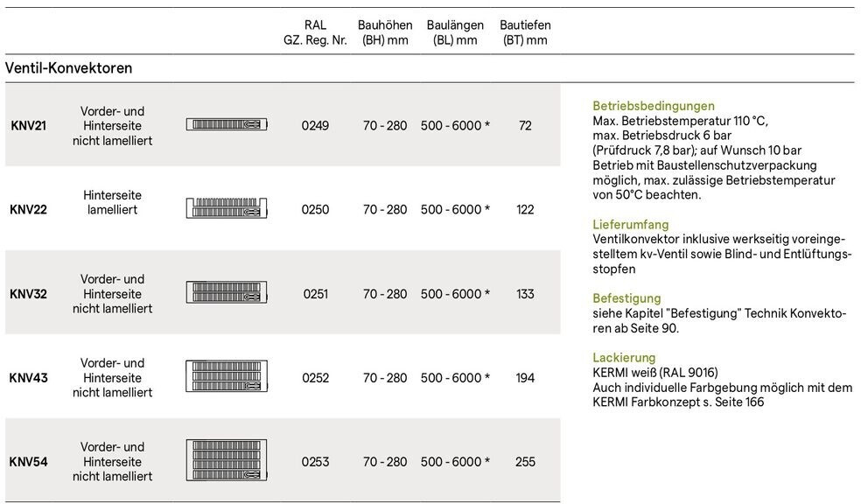
Task: Click the KNV54 convector cross-section icon
Action: click(227, 460)
